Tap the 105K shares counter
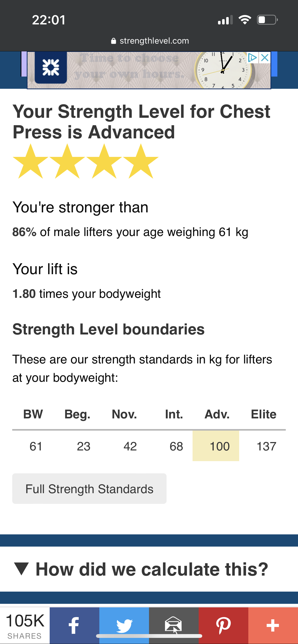 coord(25,625)
